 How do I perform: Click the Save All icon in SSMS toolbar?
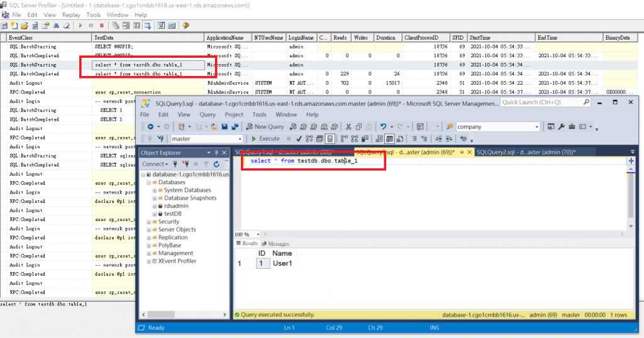[x=235, y=127]
